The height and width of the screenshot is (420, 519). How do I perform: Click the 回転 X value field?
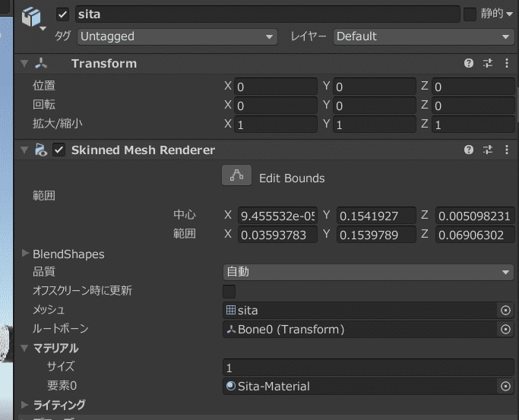pyautogui.click(x=276, y=106)
